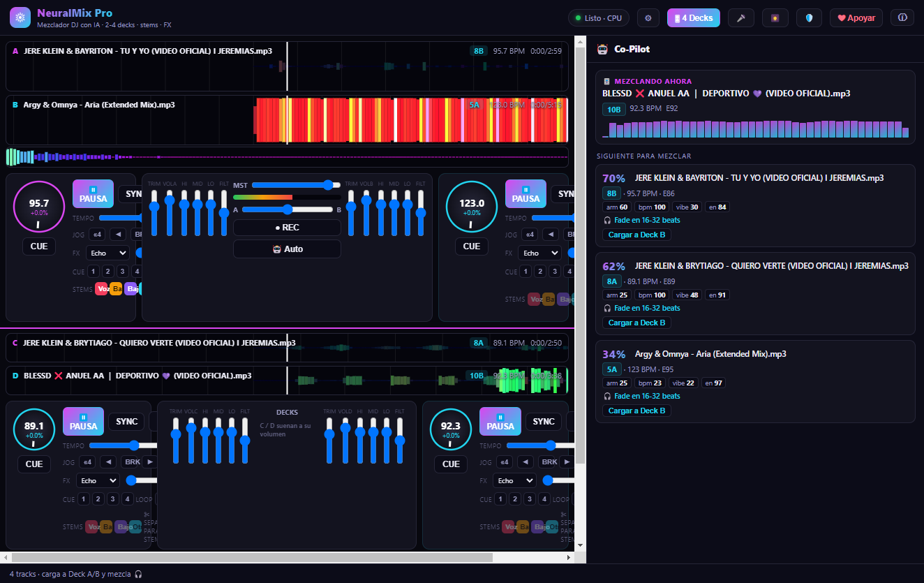Toggle Deck C Voz stem

[x=91, y=527]
